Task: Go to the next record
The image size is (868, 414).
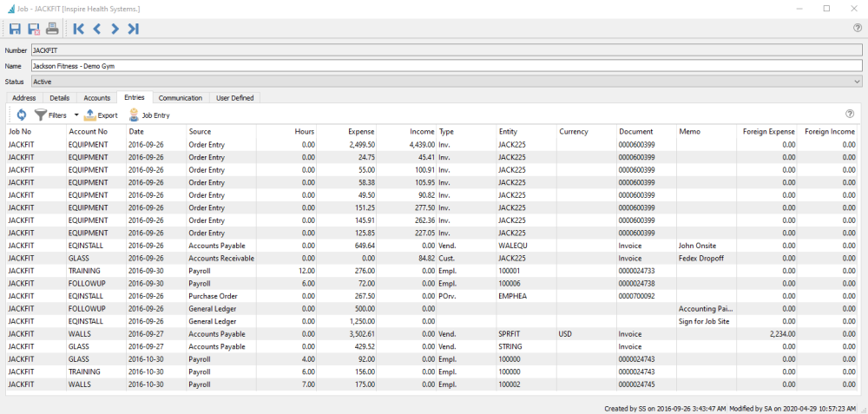Action: coord(115,29)
